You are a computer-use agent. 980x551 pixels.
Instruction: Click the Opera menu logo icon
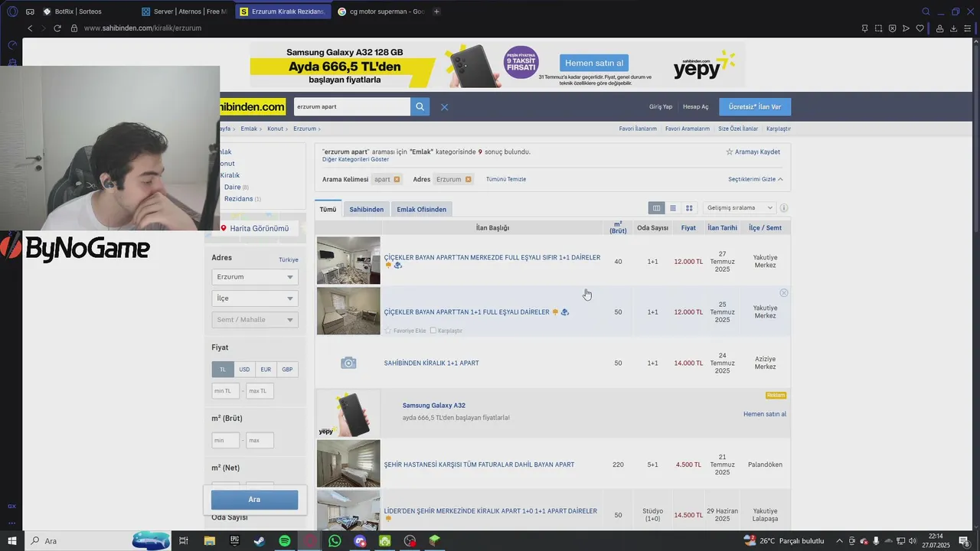(11, 11)
